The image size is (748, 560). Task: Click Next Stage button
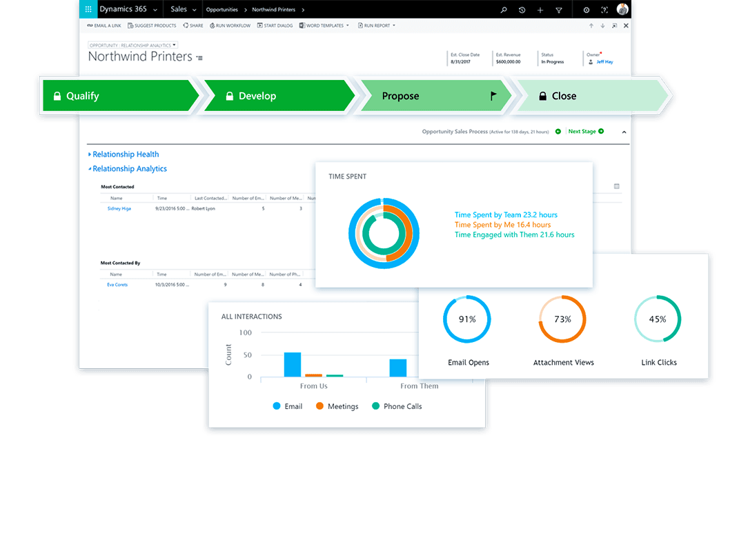[x=586, y=132]
